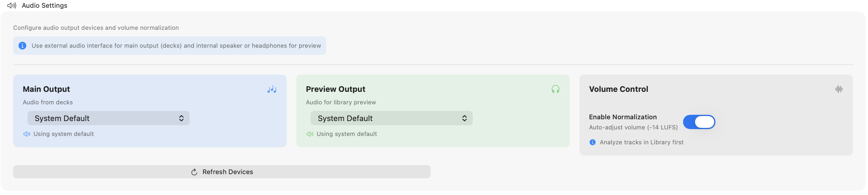Select the Preview Output panel header
This screenshot has width=868, height=195.
[335, 89]
